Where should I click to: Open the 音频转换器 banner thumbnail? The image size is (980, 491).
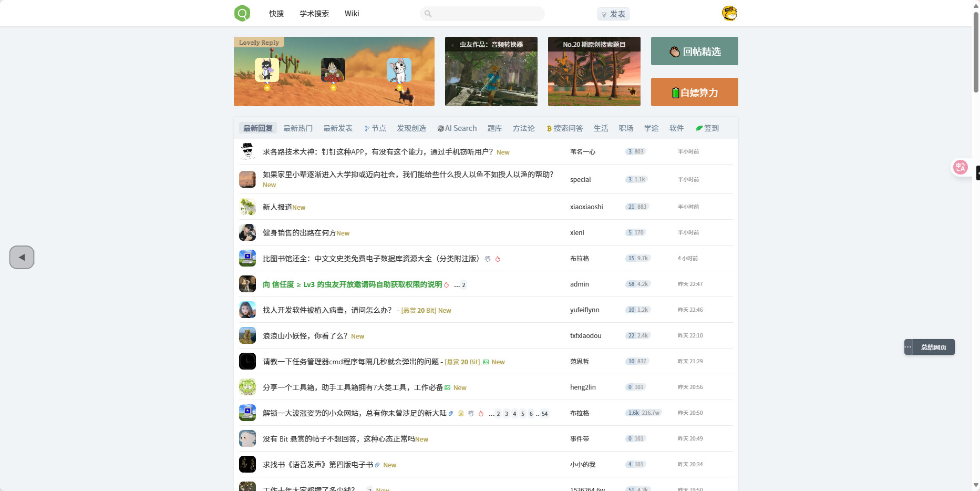491,71
